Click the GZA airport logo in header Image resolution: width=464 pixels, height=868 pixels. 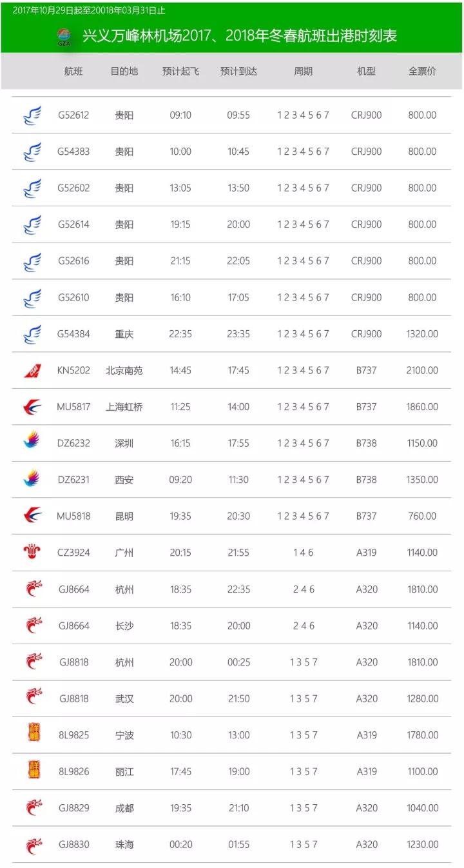[64, 37]
